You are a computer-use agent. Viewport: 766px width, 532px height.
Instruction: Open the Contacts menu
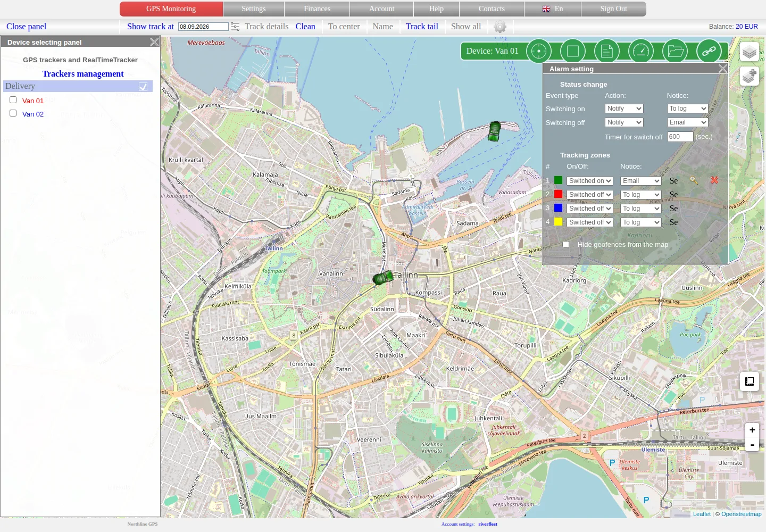(x=492, y=9)
